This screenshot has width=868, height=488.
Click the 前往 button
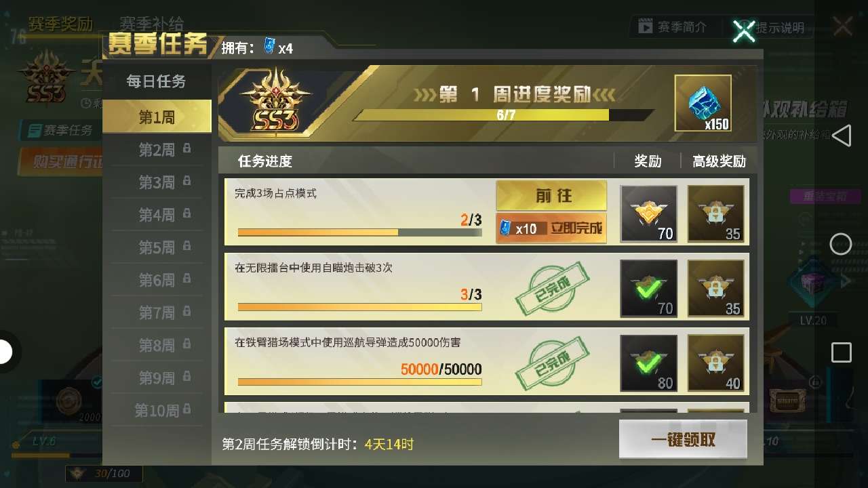[x=551, y=195]
